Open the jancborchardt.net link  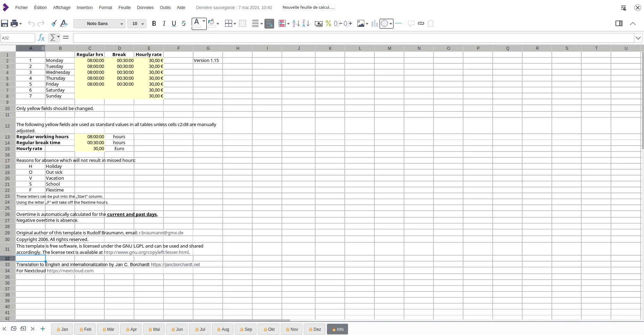pos(175,264)
